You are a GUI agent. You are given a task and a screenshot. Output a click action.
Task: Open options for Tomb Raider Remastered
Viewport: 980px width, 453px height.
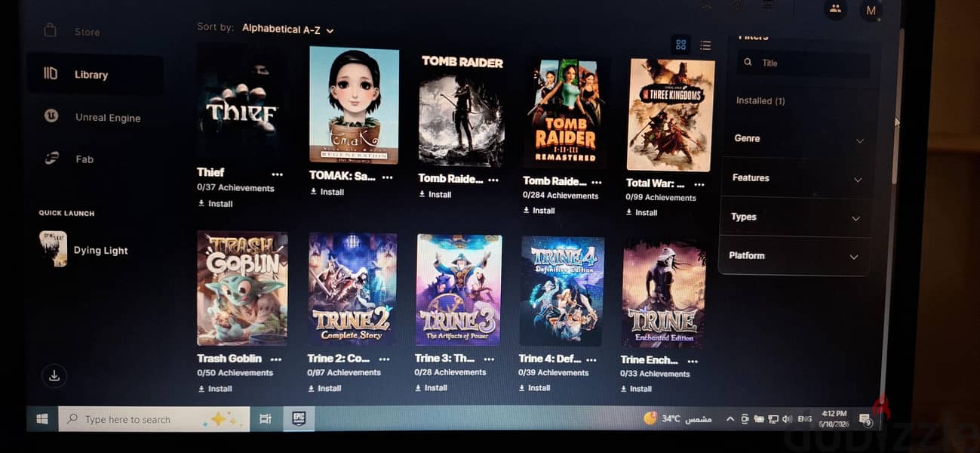coord(597,182)
